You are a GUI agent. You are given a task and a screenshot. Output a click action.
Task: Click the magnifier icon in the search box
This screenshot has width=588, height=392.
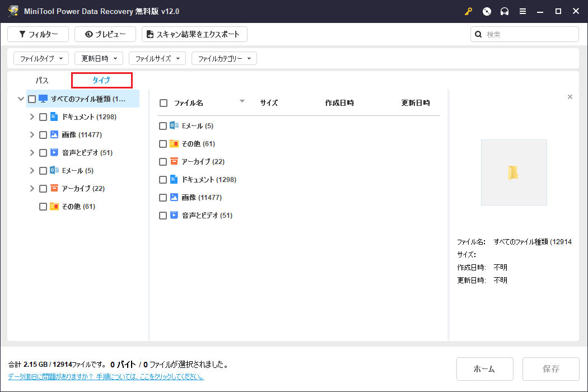pyautogui.click(x=478, y=34)
